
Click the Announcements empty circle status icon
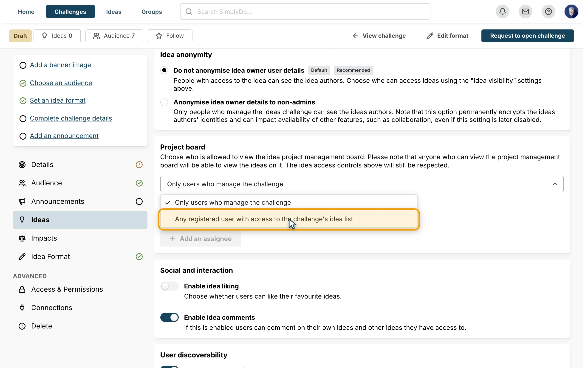(139, 201)
